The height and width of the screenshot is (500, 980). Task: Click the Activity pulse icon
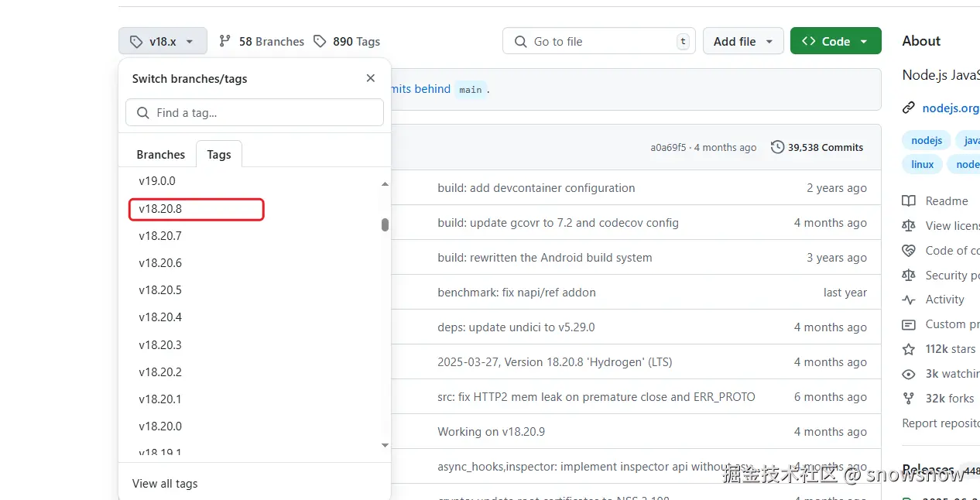[x=909, y=300]
